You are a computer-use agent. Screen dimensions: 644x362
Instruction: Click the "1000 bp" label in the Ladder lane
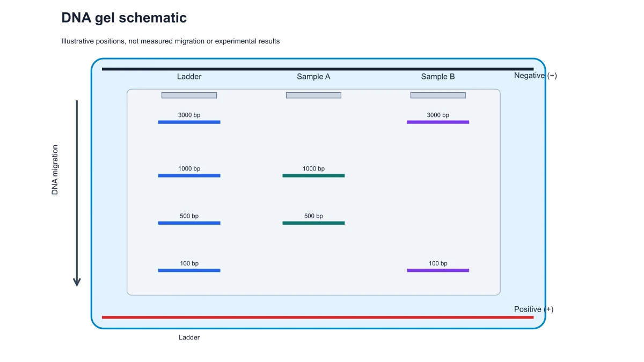pyautogui.click(x=189, y=169)
